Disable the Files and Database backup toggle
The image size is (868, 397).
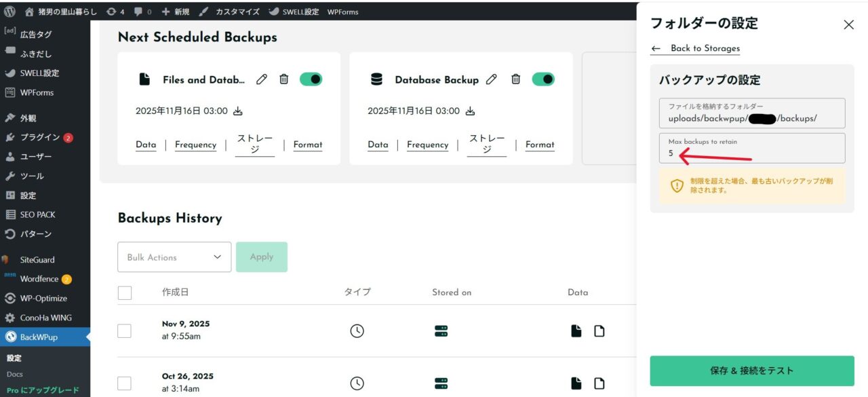(x=311, y=79)
